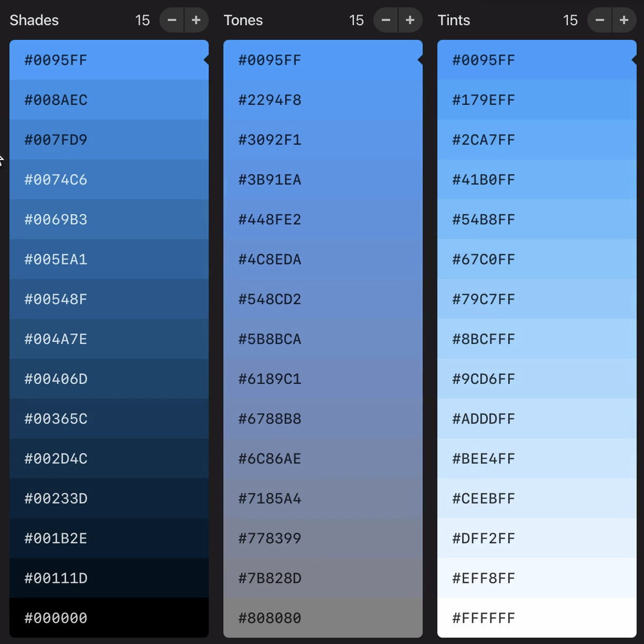Select tint swatch #179EFF
Viewport: 644px width, 644px height.
tap(537, 100)
